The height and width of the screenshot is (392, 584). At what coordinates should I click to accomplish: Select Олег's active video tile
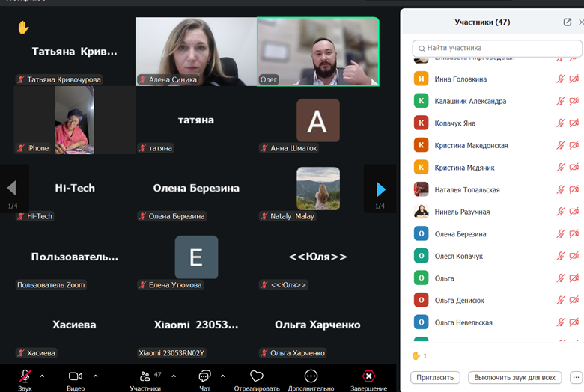(318, 51)
